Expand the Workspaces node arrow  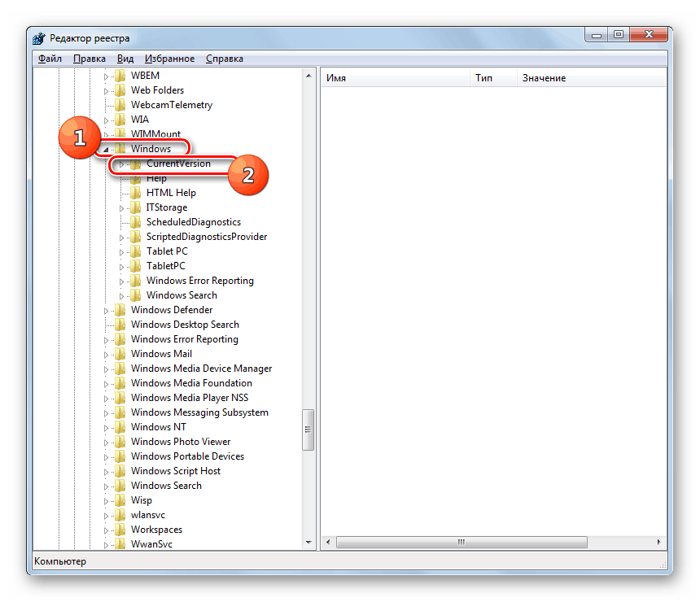point(106,530)
